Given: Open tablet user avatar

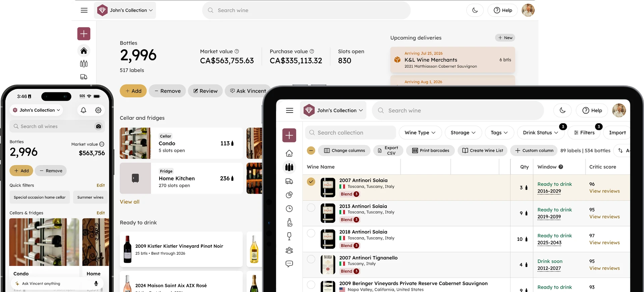Looking at the screenshot, I should pyautogui.click(x=619, y=110).
